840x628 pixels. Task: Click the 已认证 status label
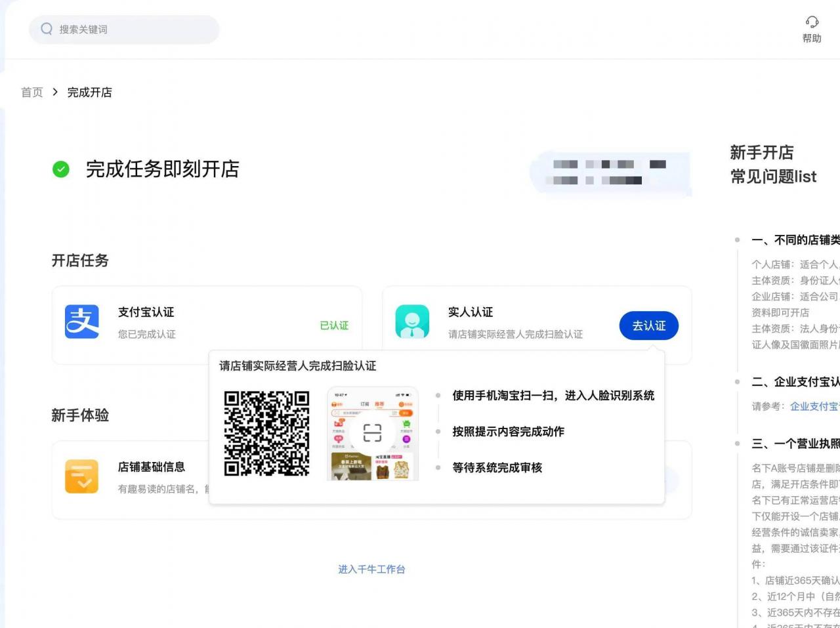334,325
